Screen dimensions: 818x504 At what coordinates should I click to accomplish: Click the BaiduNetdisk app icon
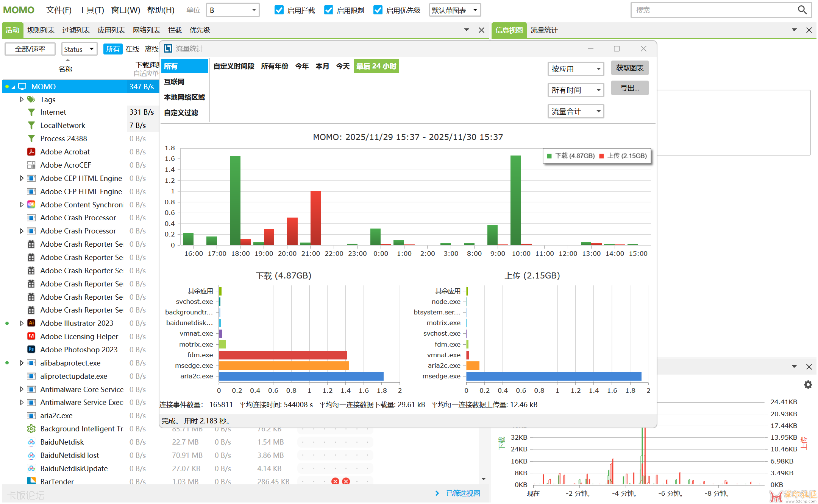pyautogui.click(x=31, y=442)
